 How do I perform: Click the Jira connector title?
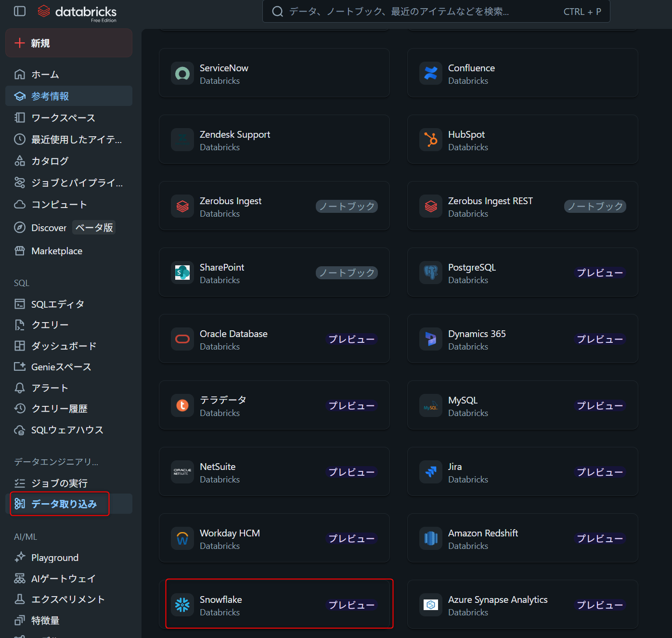(x=455, y=467)
